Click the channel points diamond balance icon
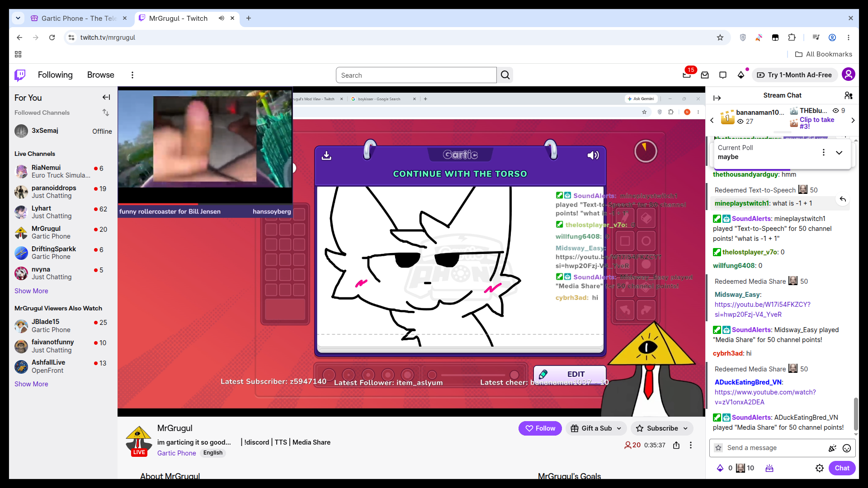The image size is (868, 488). click(x=720, y=468)
